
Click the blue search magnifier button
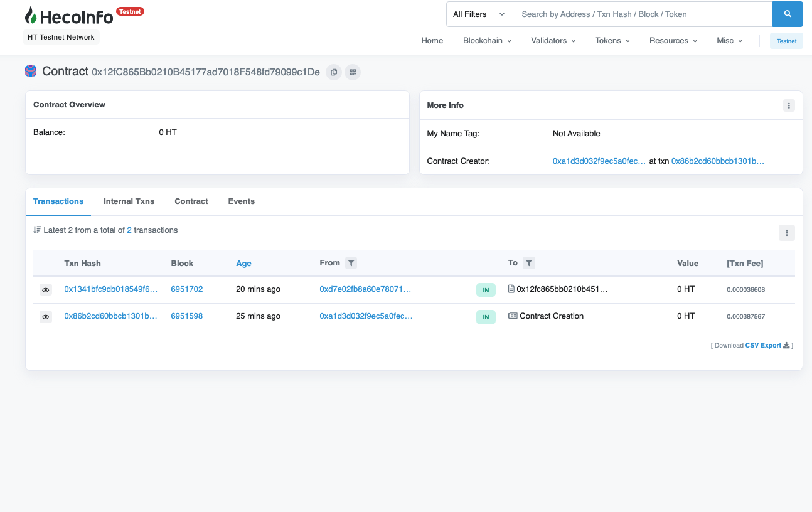788,14
